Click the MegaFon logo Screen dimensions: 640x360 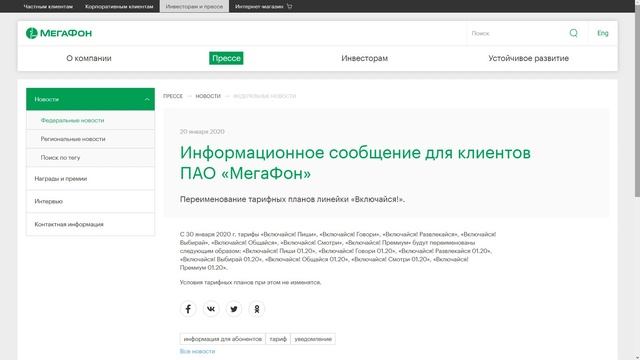(59, 33)
